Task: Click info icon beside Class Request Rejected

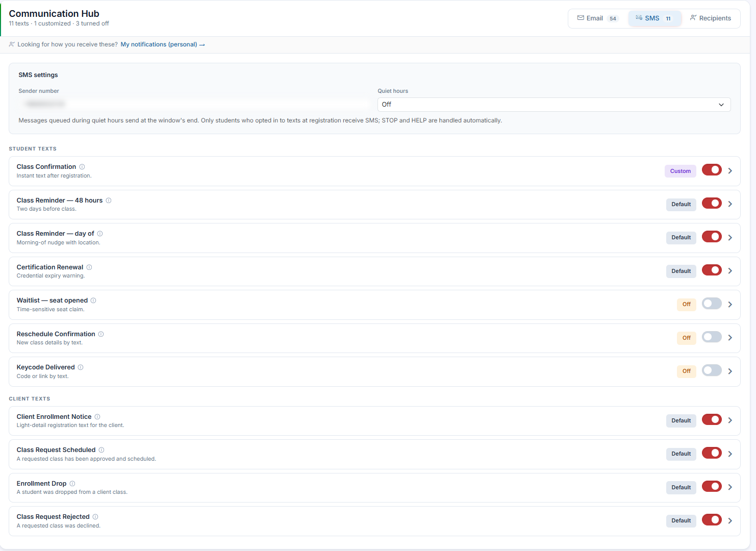Action: pos(95,517)
